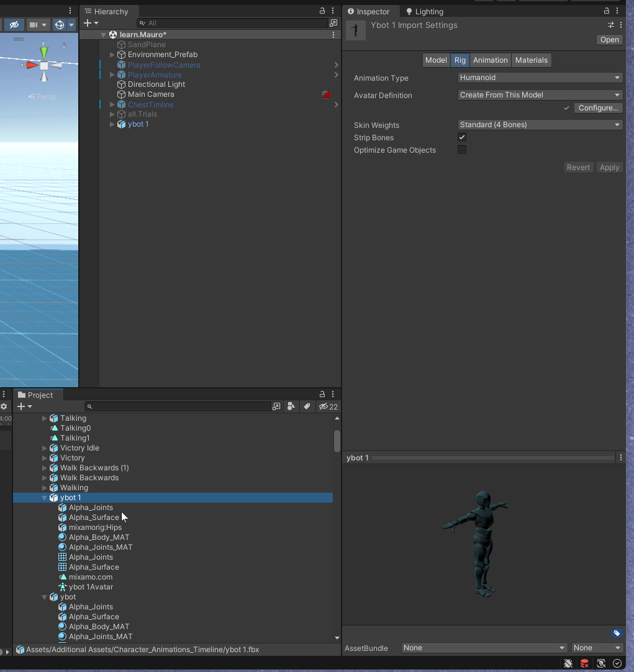The height and width of the screenshot is (672, 634).
Task: Toggle the Inspector lock padlock icon
Action: (x=605, y=11)
